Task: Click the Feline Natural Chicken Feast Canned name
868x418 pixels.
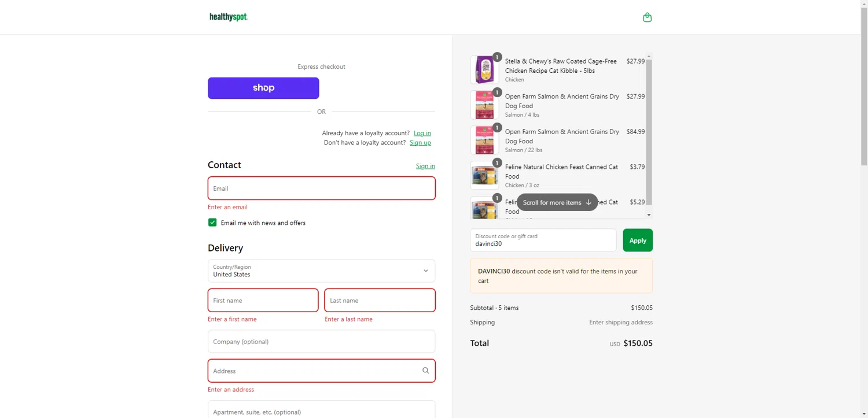Action: pyautogui.click(x=561, y=172)
